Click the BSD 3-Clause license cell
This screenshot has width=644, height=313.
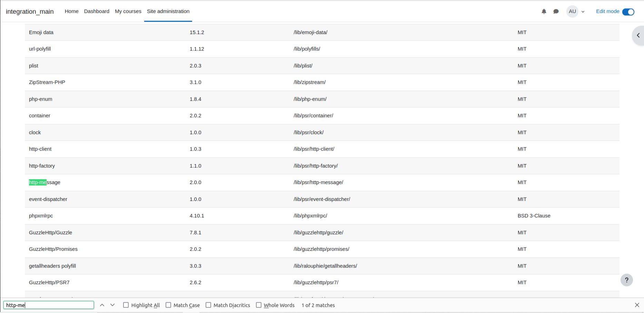point(534,216)
